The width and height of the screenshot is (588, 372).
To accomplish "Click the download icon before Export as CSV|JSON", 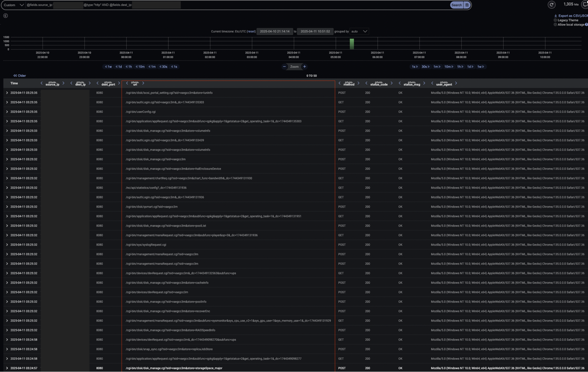I will coord(556,16).
